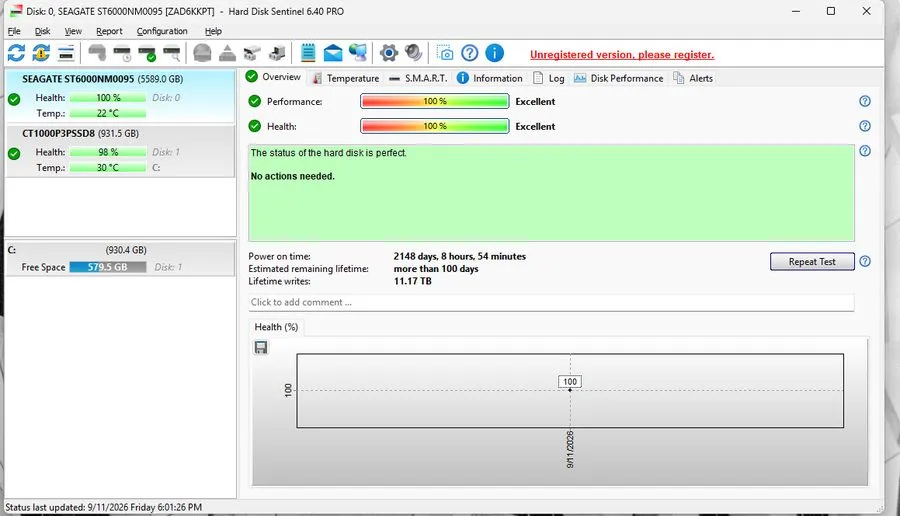
Task: Click the Unregistered version, please register link
Action: [622, 55]
